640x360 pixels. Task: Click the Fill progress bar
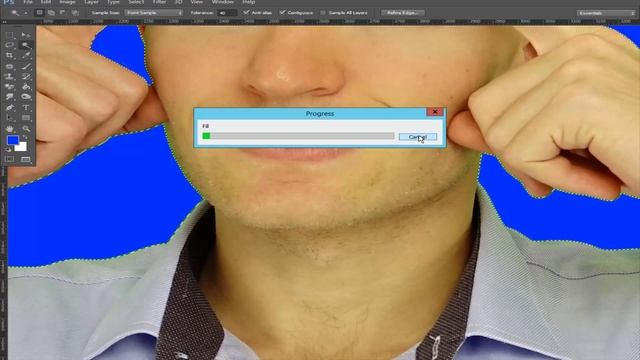(298, 136)
